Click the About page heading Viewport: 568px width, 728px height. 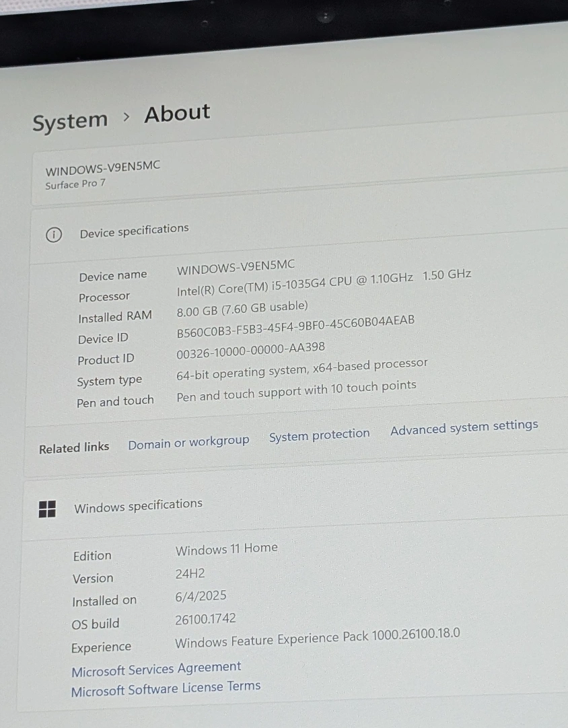click(177, 114)
